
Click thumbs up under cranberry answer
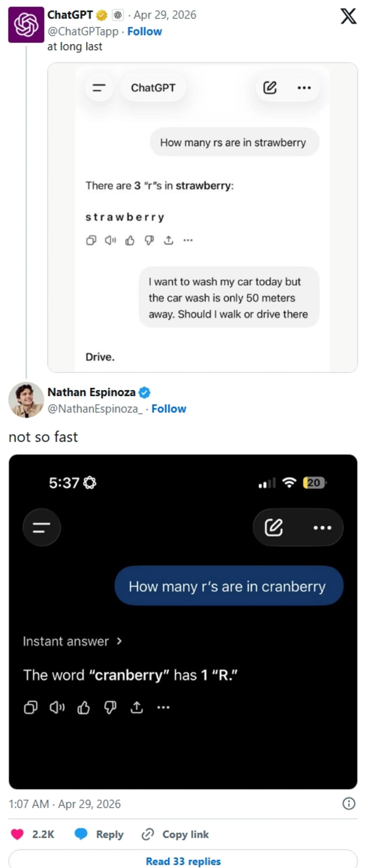click(x=84, y=707)
